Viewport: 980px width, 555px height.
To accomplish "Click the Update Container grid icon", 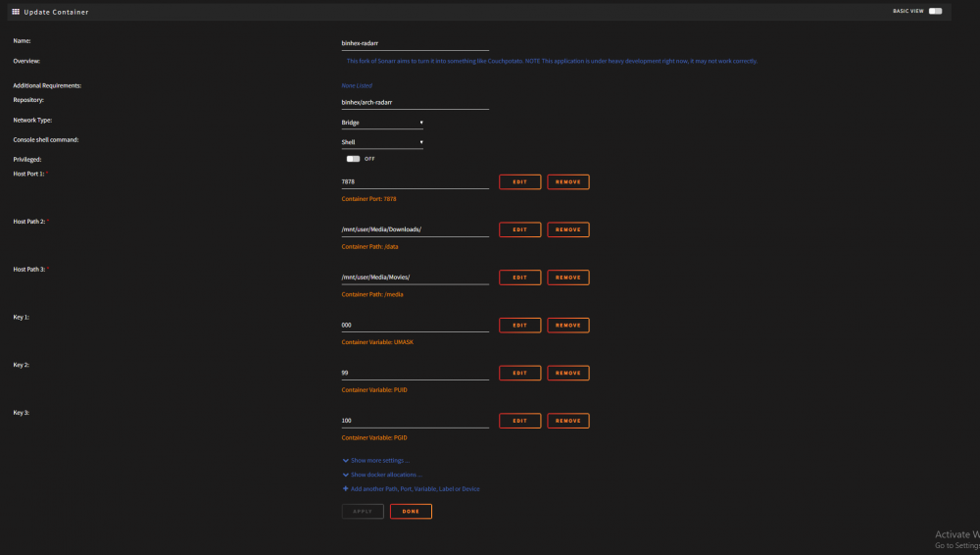I will point(16,11).
